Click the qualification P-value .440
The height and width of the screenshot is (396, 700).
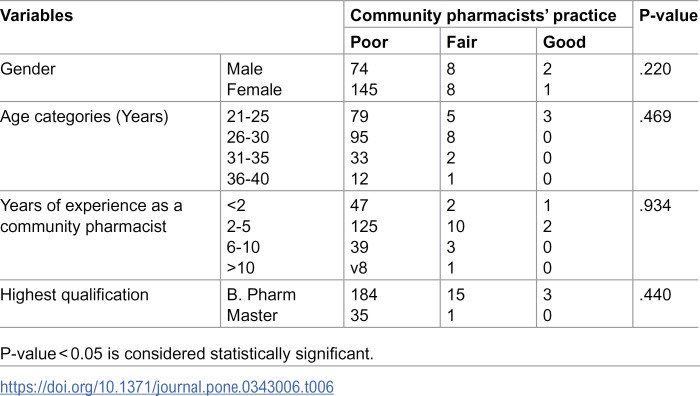[655, 295]
